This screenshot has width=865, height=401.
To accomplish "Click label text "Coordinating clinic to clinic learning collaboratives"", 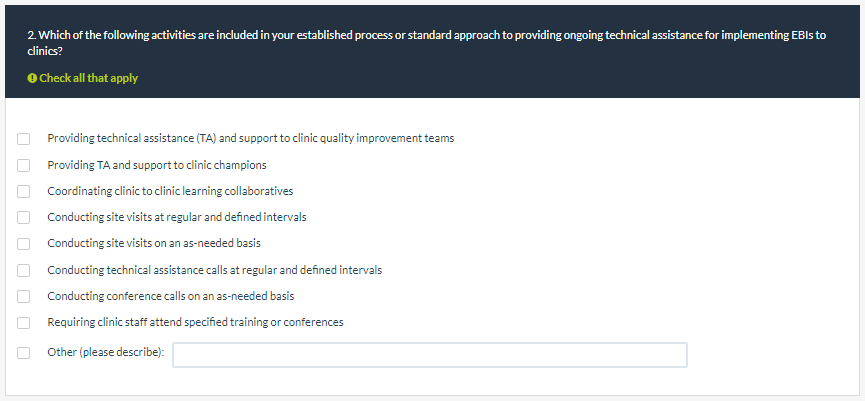I will pos(170,191).
